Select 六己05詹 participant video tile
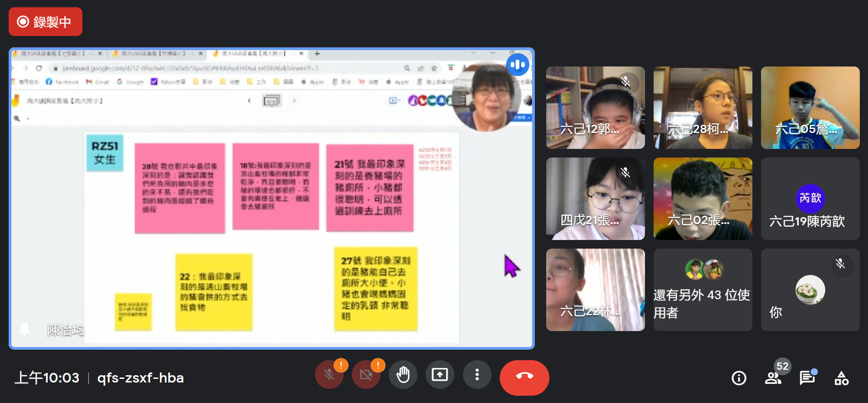Image resolution: width=868 pixels, height=403 pixels. click(810, 107)
